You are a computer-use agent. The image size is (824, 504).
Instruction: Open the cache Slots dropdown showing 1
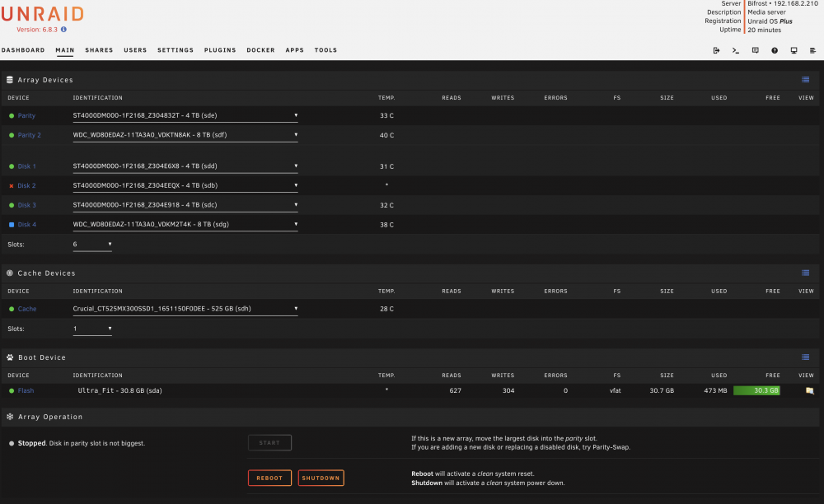(x=92, y=329)
